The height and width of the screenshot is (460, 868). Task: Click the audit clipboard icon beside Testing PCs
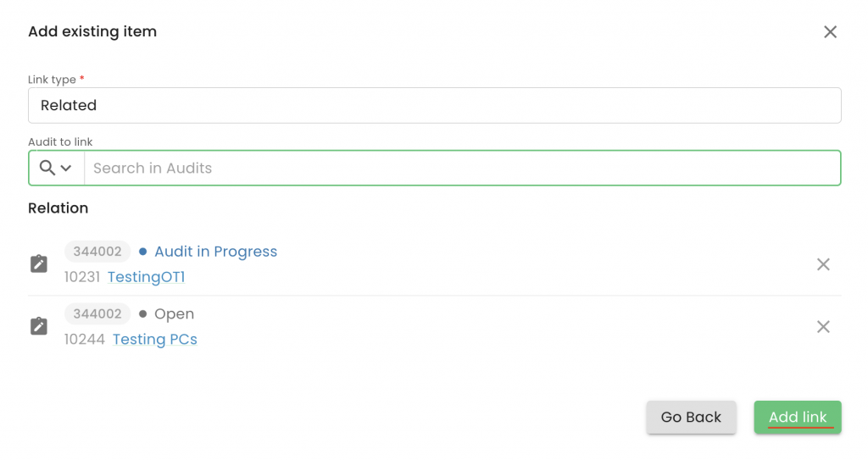(x=39, y=326)
